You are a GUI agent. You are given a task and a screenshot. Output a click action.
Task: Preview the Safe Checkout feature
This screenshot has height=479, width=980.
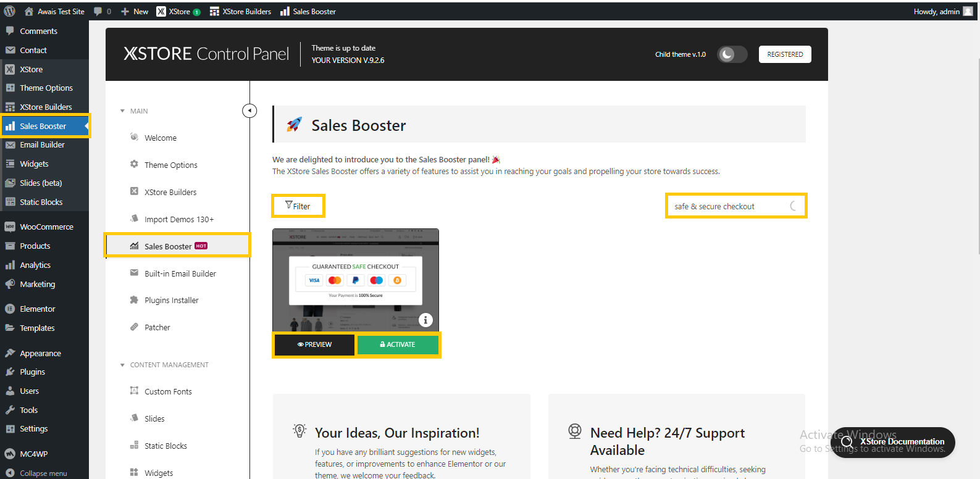[x=314, y=344]
